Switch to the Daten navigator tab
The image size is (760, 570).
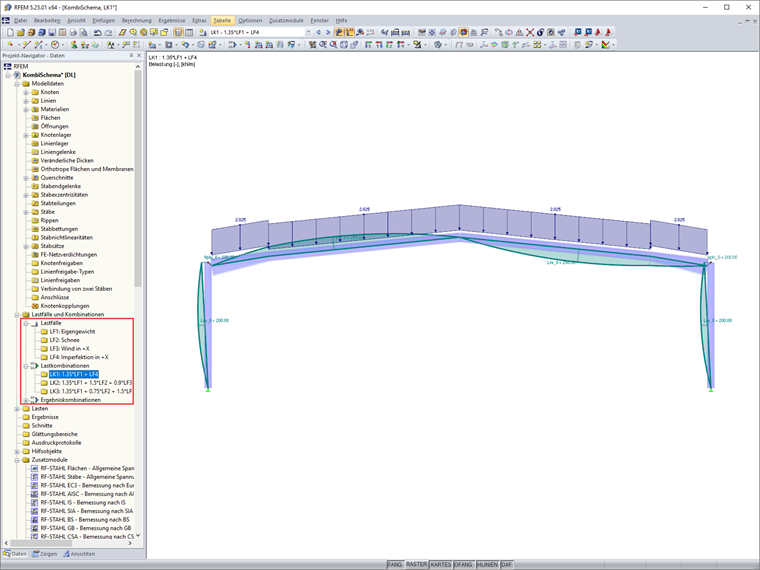(x=15, y=554)
